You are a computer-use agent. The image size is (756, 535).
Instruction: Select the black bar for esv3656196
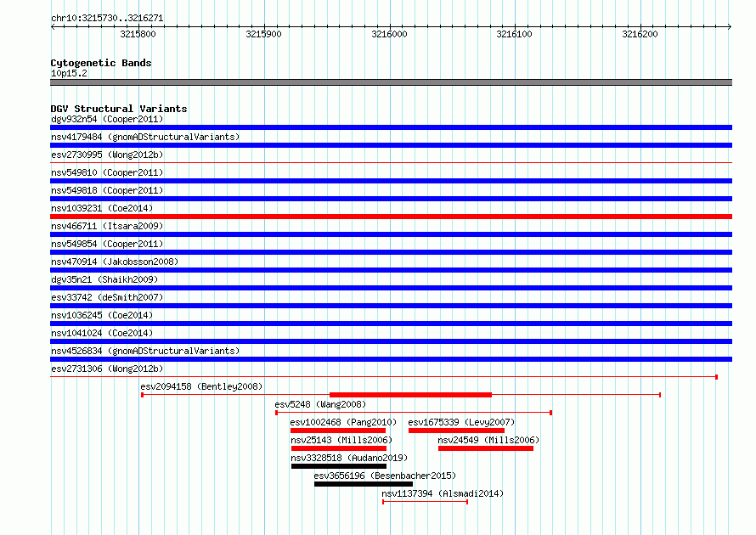[x=364, y=484]
